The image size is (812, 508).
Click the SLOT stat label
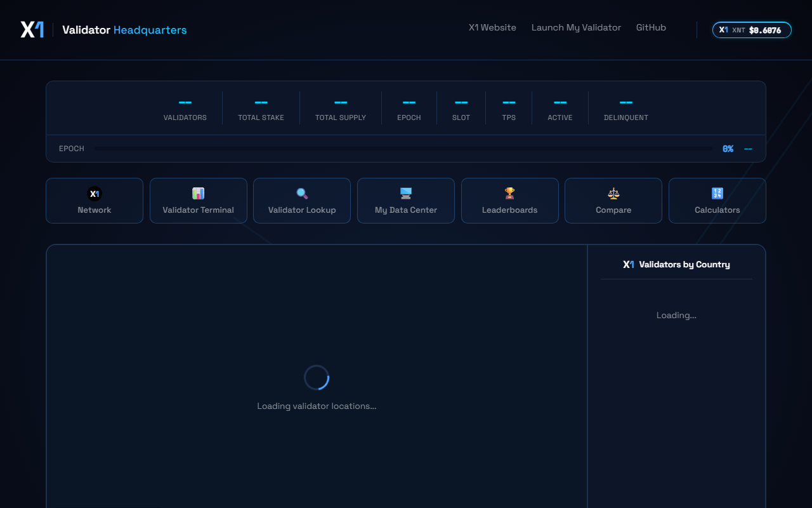tap(461, 117)
